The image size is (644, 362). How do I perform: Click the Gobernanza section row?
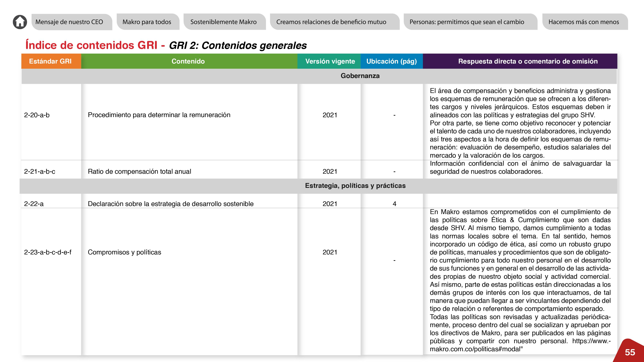(360, 76)
